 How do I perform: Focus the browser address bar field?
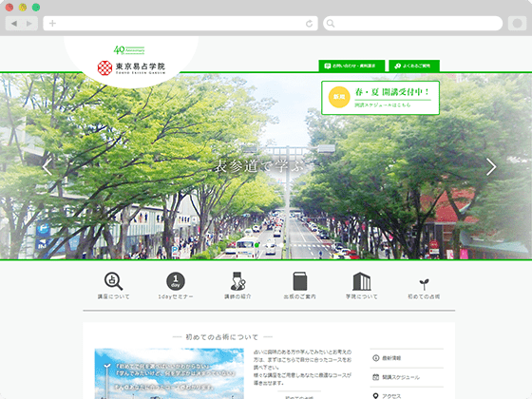[180, 24]
